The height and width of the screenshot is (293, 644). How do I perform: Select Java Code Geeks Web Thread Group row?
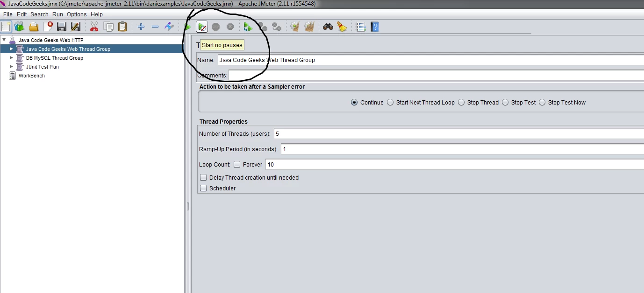(x=68, y=49)
